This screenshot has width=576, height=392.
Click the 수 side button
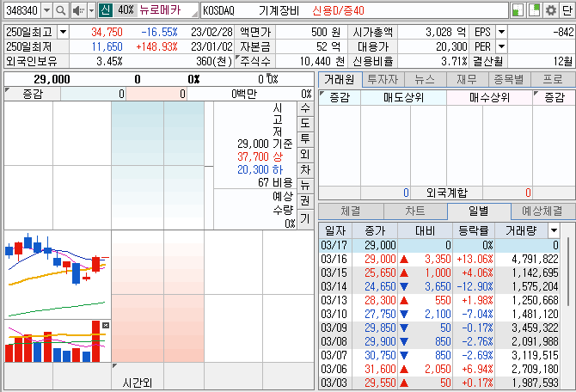305,108
